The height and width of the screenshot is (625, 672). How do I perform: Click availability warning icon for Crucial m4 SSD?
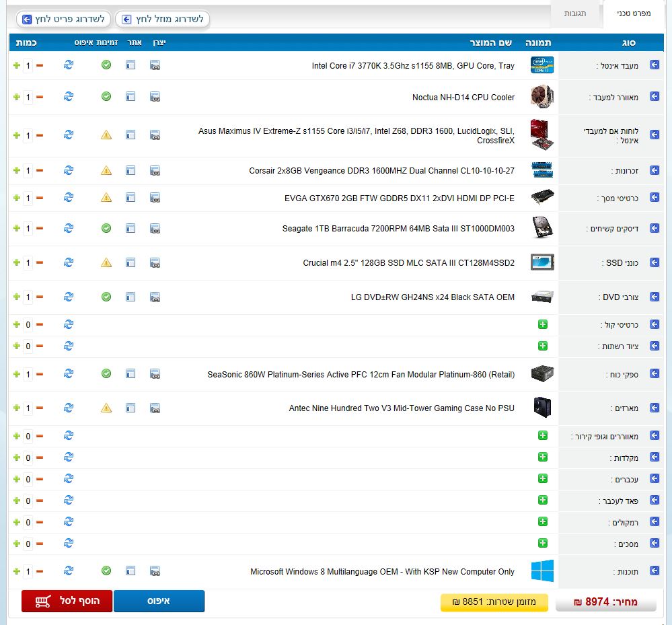point(106,262)
